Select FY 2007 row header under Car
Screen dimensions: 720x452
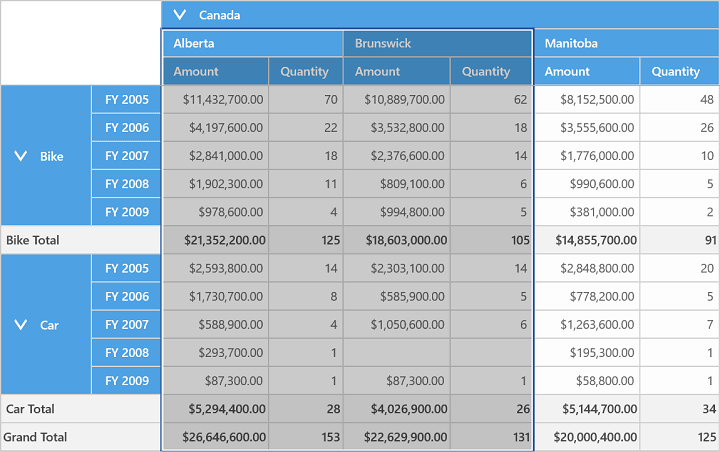pos(126,325)
